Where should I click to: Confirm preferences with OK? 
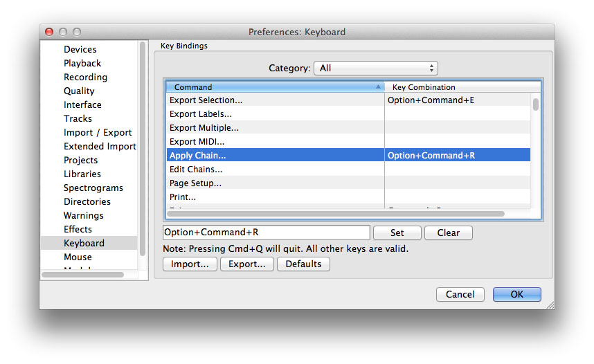tap(516, 294)
